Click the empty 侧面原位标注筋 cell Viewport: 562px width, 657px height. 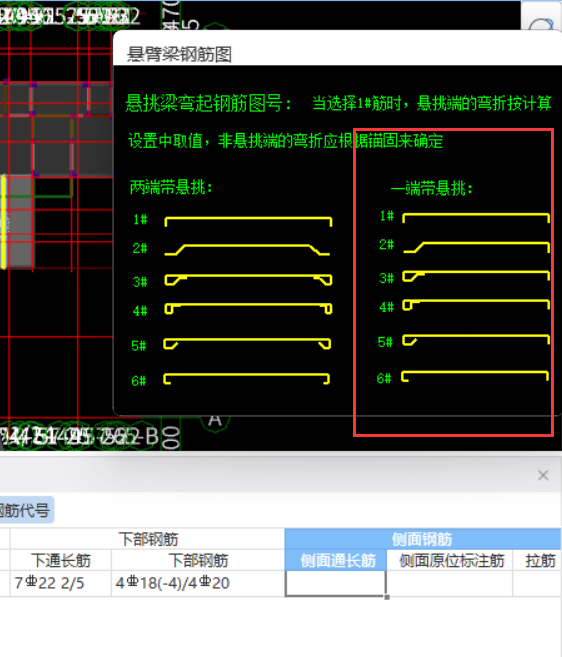450,583
